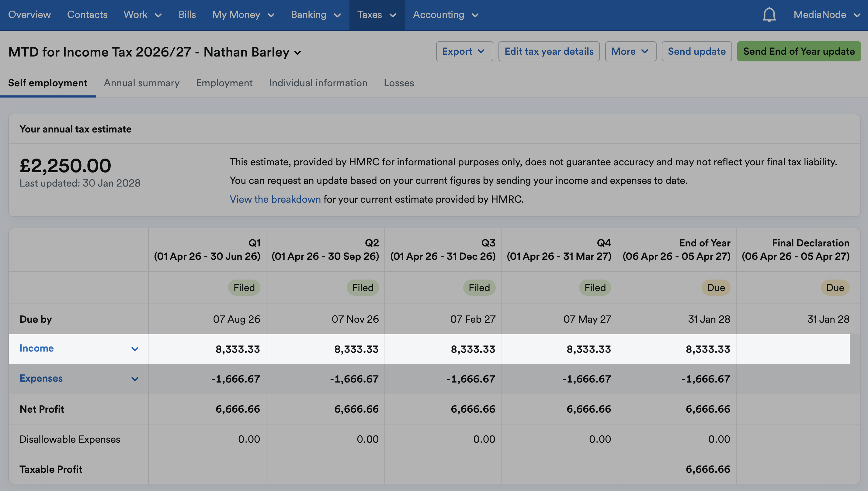Expand the Income row chevron
This screenshot has width=868, height=491.
(135, 349)
